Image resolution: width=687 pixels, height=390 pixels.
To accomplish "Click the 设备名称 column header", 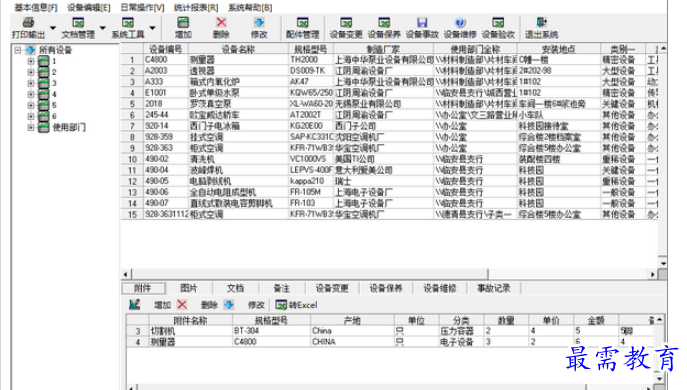I will pos(238,49).
